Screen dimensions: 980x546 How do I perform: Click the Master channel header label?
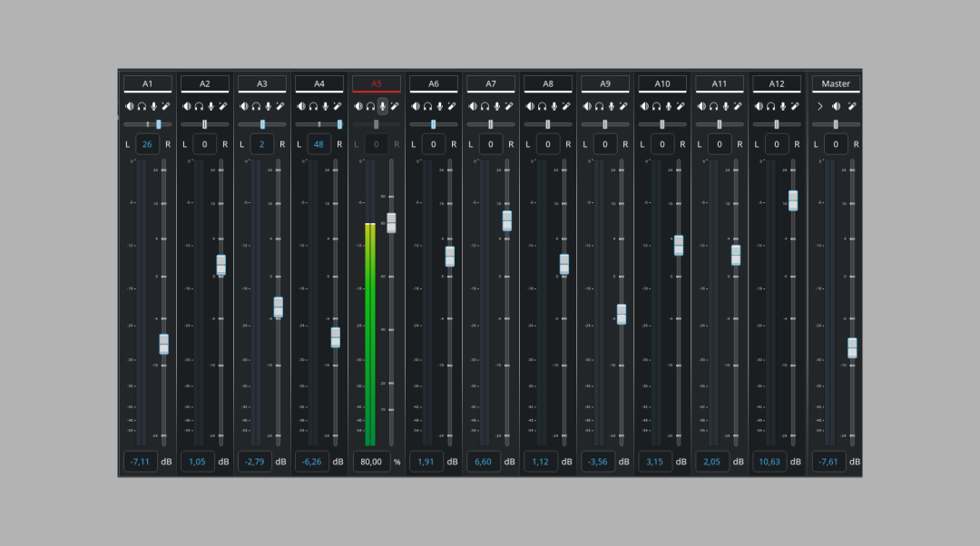point(836,83)
